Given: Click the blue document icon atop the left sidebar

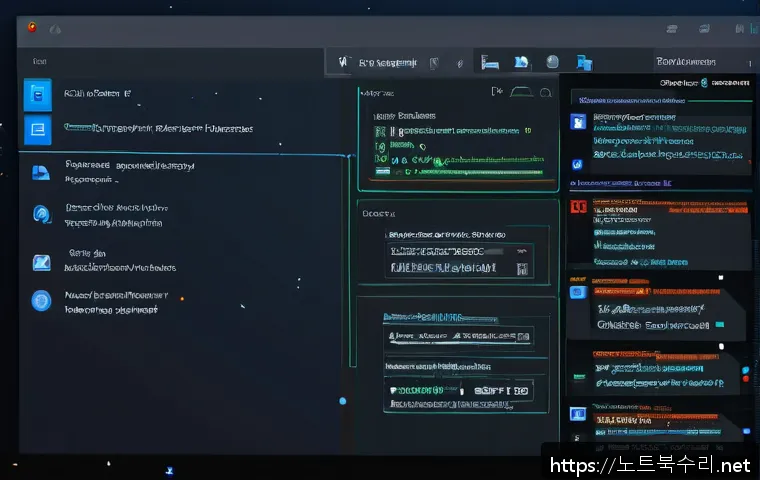Looking at the screenshot, I should pyautogui.click(x=37, y=95).
